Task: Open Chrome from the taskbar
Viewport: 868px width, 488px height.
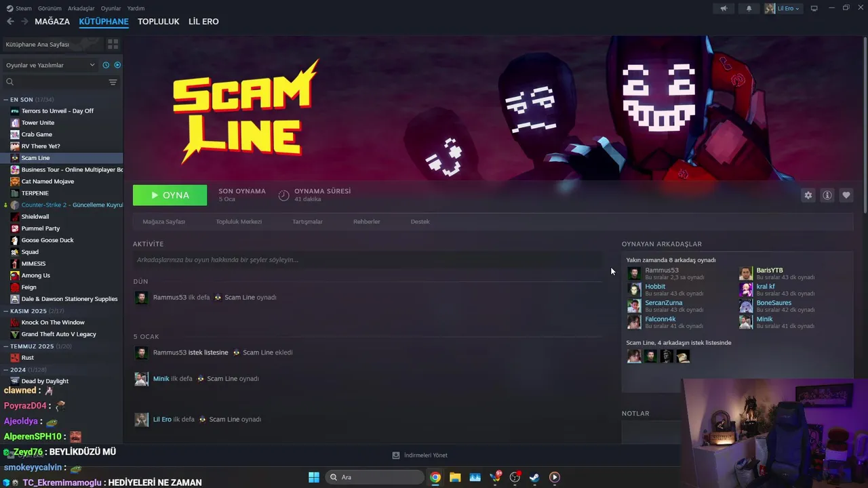Action: point(435,477)
